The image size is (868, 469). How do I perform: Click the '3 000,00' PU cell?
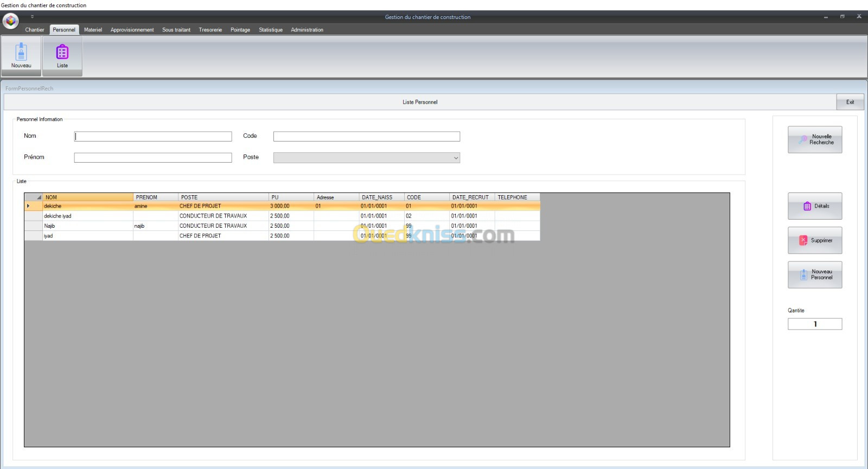coord(291,206)
